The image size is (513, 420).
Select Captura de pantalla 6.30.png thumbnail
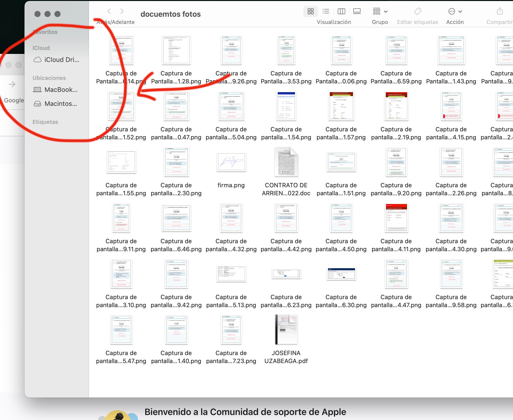coord(341,274)
